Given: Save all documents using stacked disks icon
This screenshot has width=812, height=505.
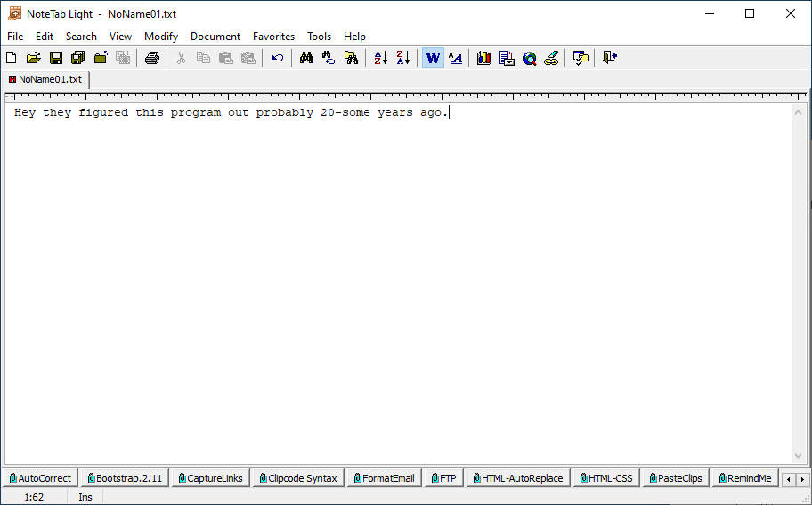Looking at the screenshot, I should click(78, 58).
